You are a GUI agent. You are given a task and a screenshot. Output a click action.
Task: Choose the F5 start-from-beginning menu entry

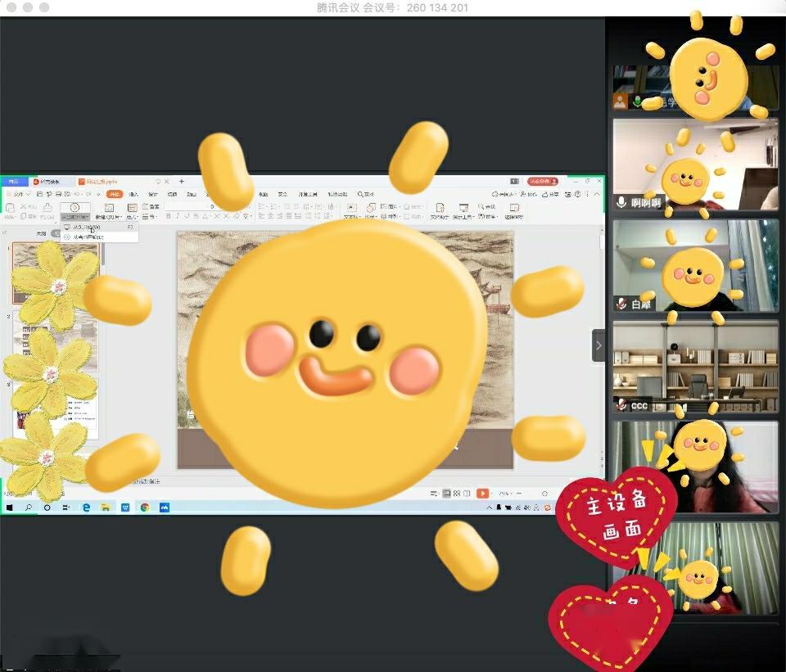point(99,227)
